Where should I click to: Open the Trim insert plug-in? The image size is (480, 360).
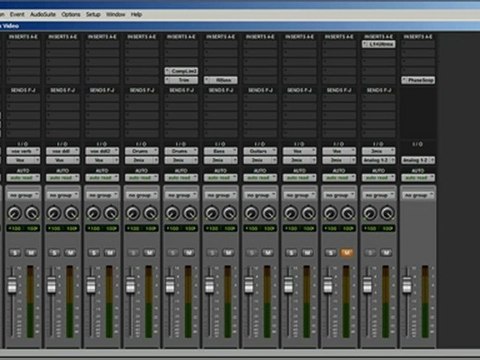181,80
